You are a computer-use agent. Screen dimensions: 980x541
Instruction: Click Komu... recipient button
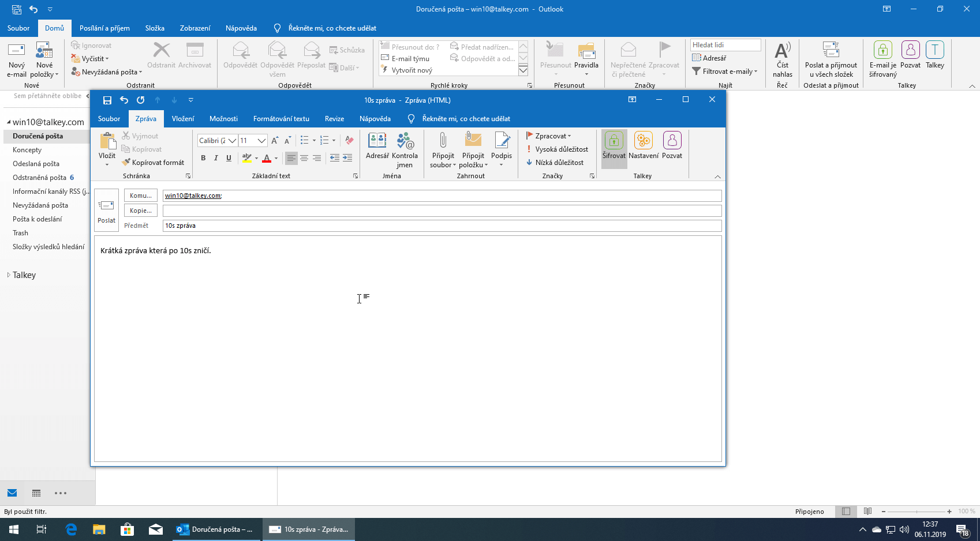pos(141,196)
